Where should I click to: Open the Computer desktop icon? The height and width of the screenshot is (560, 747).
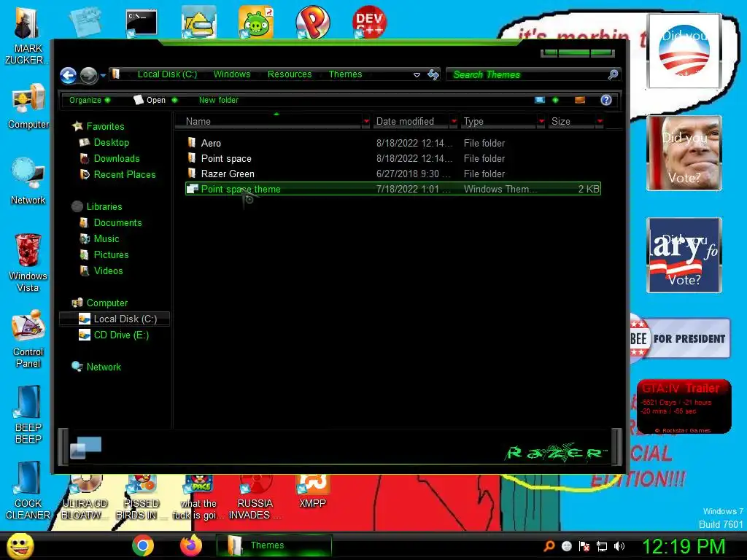(x=28, y=106)
